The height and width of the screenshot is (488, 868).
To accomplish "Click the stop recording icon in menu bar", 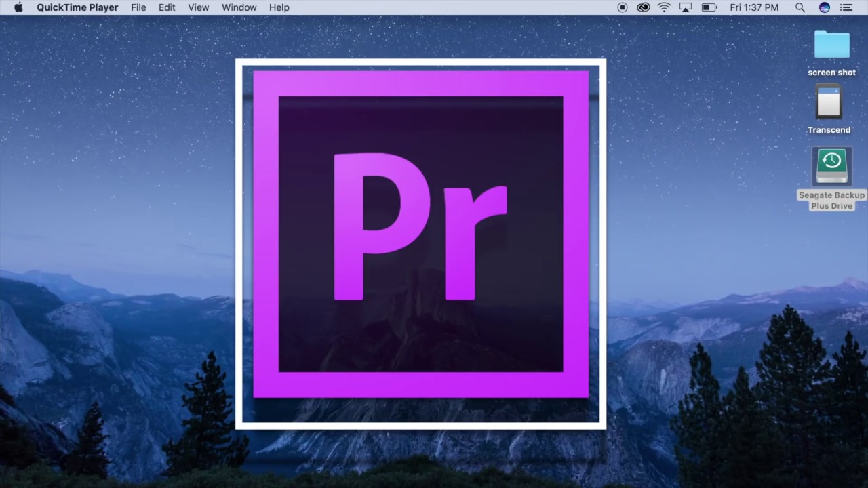I will [x=623, y=7].
